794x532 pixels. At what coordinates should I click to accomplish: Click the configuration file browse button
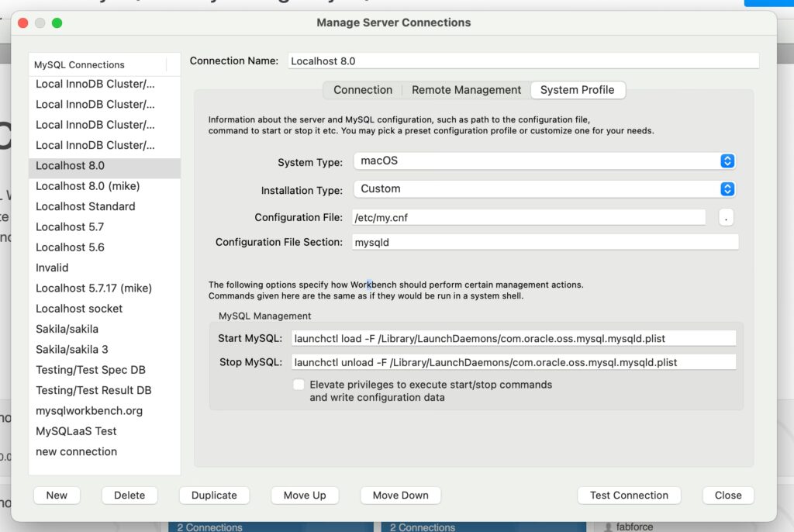(x=726, y=218)
